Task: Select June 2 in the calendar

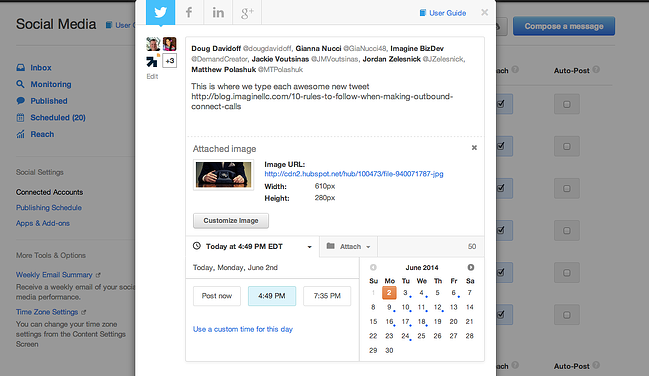Action: [x=389, y=293]
